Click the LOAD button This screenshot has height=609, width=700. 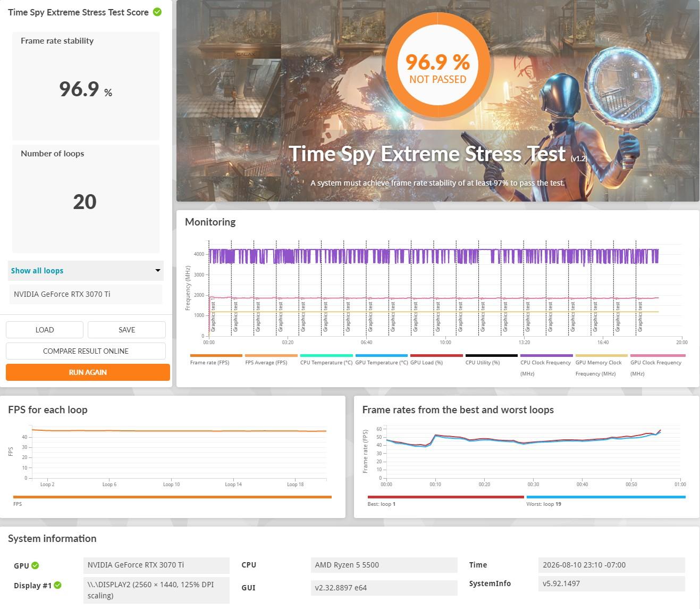45,330
